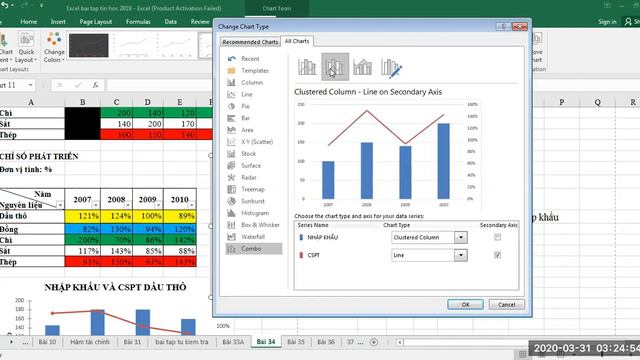Image resolution: width=640 pixels, height=360 pixels.
Task: Open filter dropdown on 2010 header
Action: 191,205
